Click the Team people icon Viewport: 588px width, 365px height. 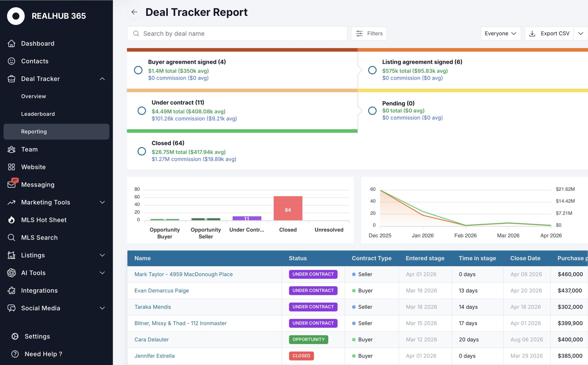(11, 150)
